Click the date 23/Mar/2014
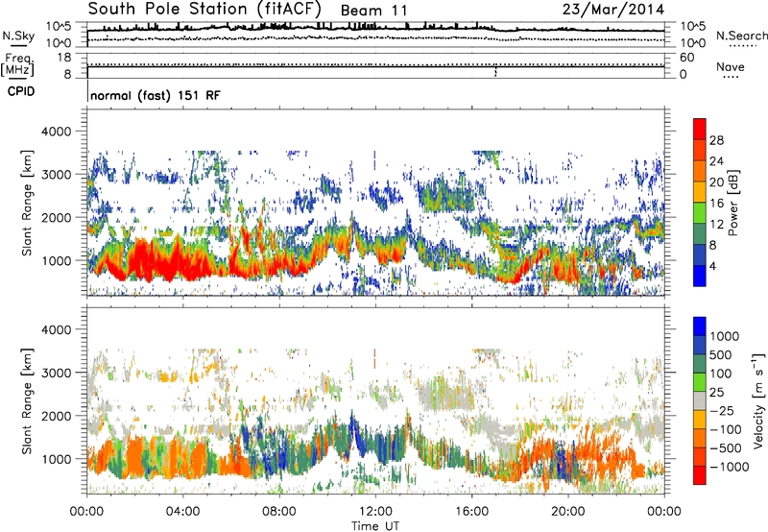Image resolution: width=768 pixels, height=532 pixels. 613,10
